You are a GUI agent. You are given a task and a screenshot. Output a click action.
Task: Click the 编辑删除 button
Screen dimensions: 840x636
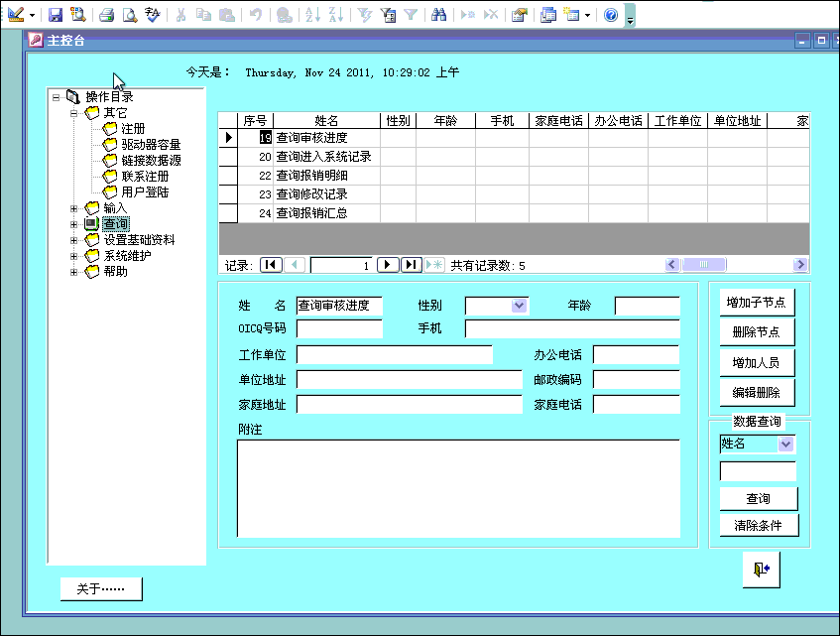click(757, 392)
